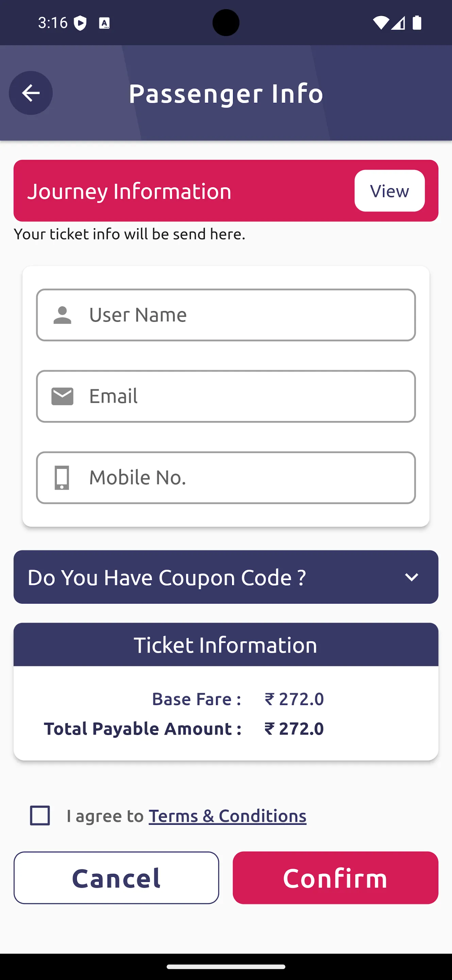Tap the battery status icon
Viewport: 452px width, 980px height.
click(417, 23)
